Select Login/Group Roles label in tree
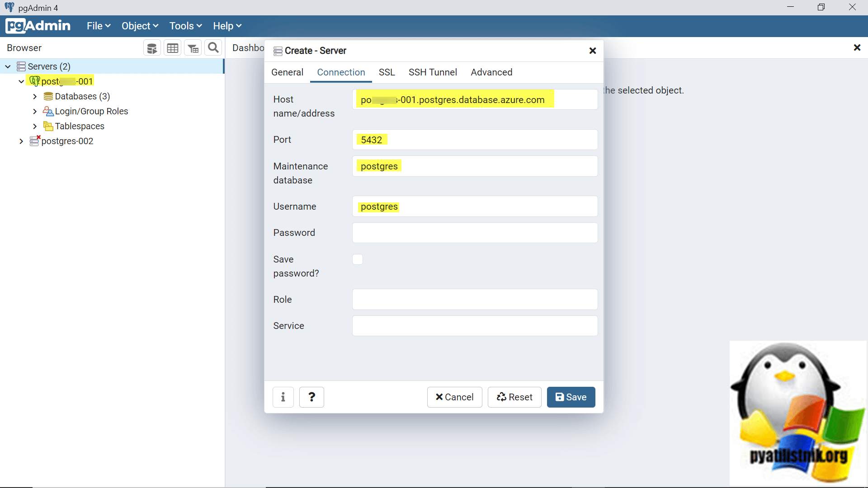Image resolution: width=868 pixels, height=488 pixels. (x=91, y=111)
